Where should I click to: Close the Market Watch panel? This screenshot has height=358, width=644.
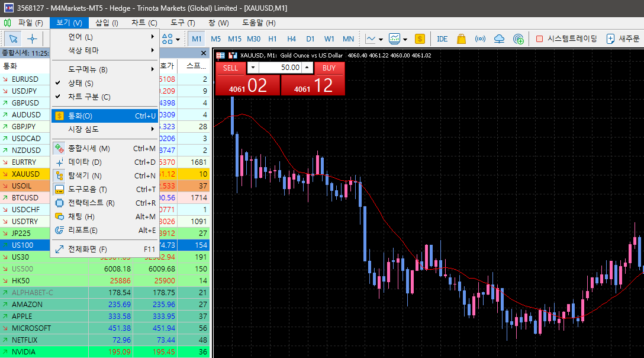tap(204, 53)
